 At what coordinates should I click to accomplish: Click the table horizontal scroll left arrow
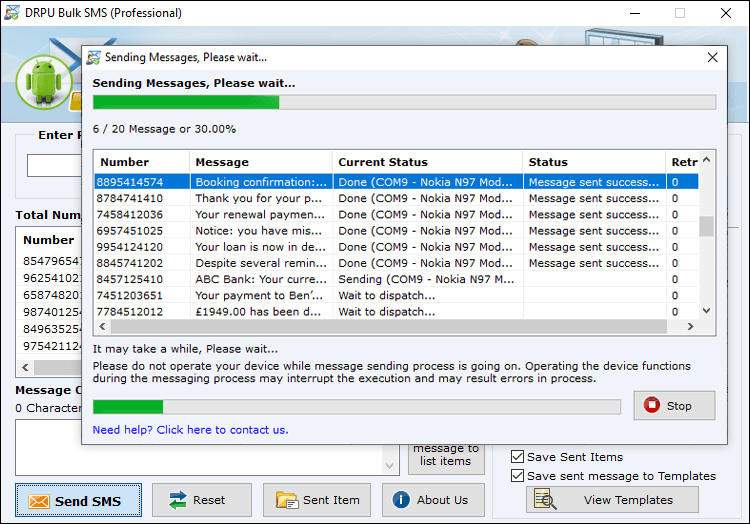(x=102, y=327)
